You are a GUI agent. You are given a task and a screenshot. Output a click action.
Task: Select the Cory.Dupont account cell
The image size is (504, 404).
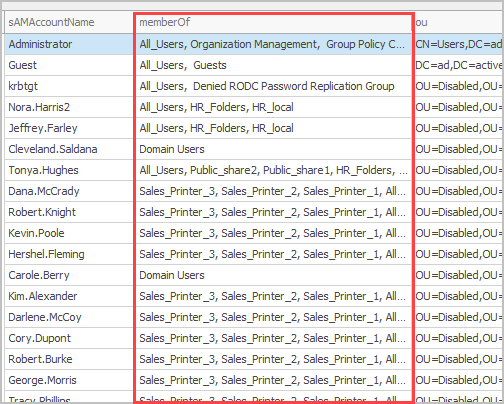(69, 338)
